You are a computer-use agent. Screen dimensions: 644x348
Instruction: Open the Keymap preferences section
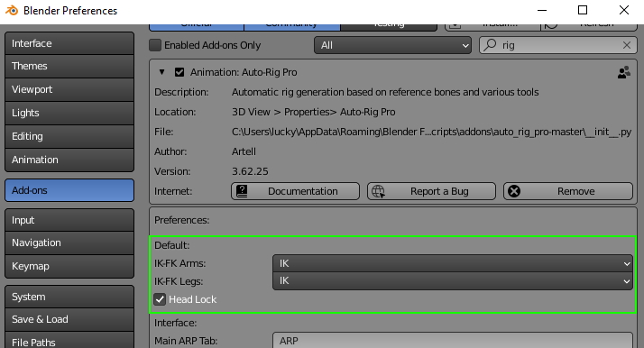(69, 266)
